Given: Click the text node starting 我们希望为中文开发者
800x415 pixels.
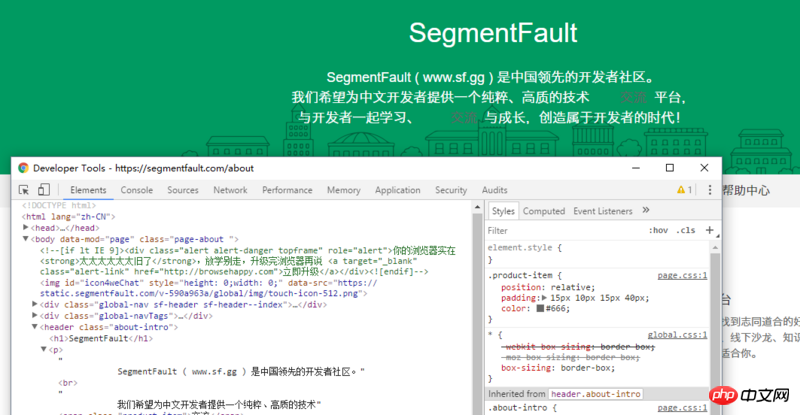Looking at the screenshot, I should [x=219, y=405].
